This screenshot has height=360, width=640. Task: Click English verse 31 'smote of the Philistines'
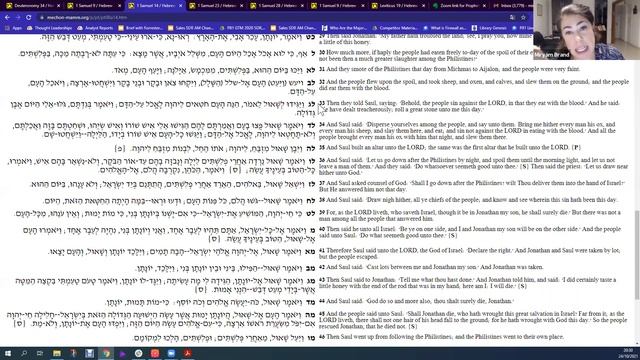[x=449, y=69]
